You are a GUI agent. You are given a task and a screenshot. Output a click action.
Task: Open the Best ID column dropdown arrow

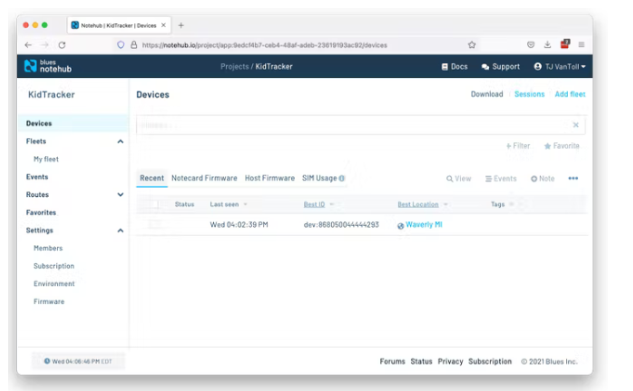[332, 205]
